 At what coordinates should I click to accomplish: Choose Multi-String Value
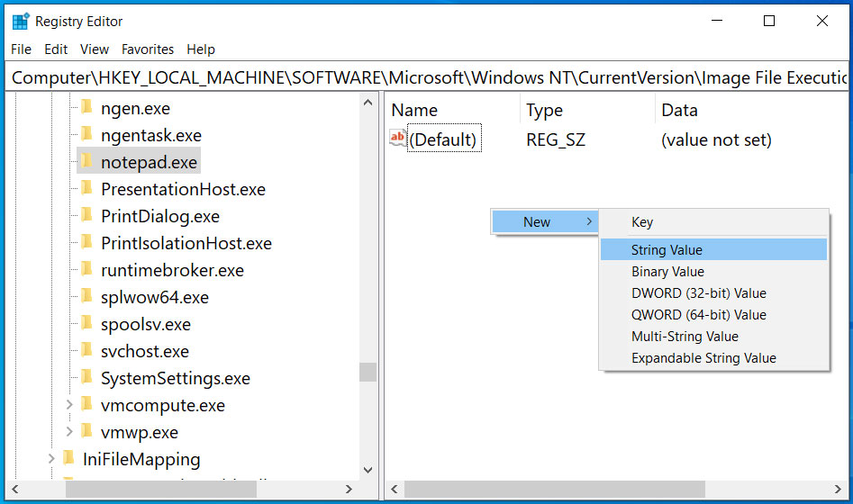click(x=713, y=337)
